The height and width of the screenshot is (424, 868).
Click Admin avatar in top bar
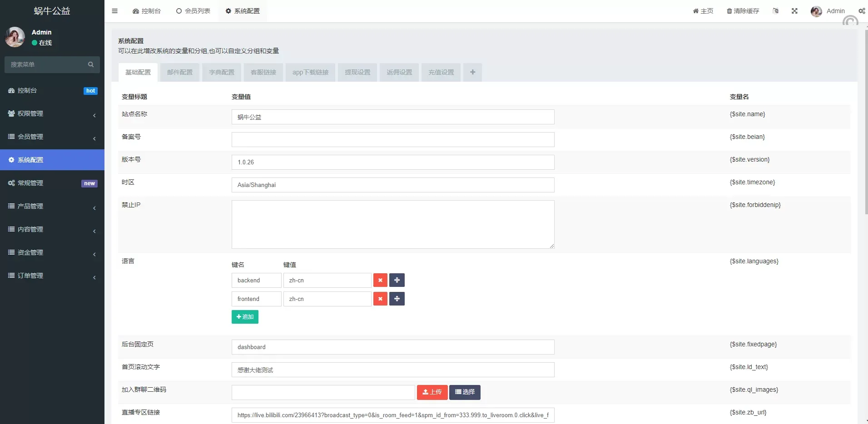pos(816,11)
